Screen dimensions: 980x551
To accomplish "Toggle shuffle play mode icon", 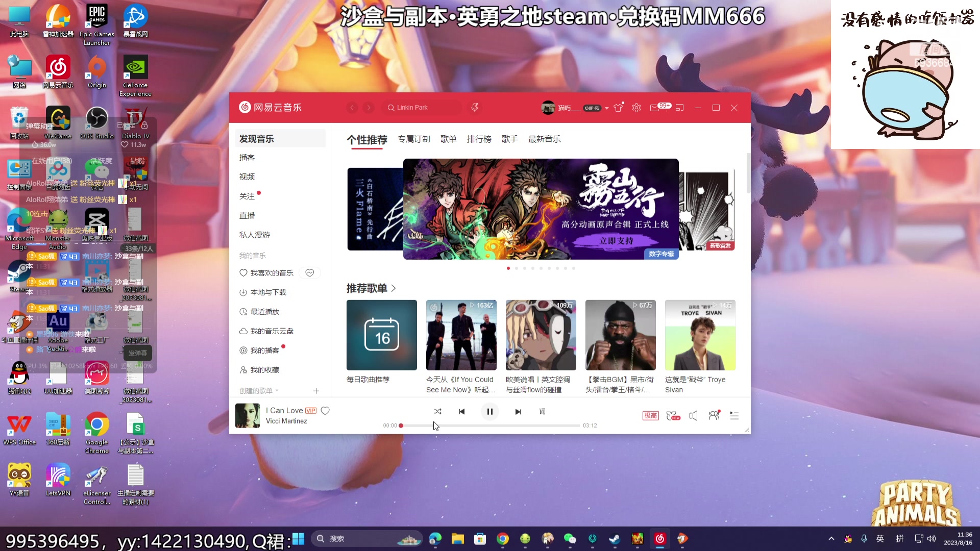I will point(437,412).
